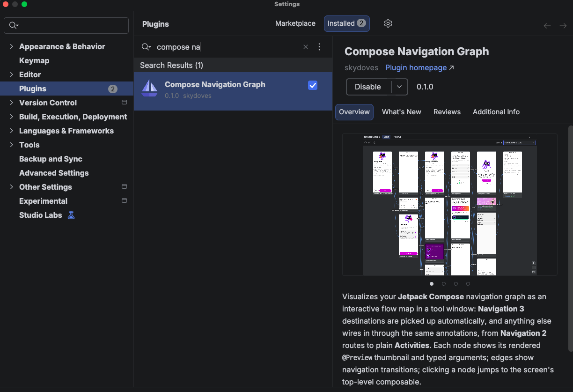Click the settings search magnifier icon

pyautogui.click(x=14, y=25)
